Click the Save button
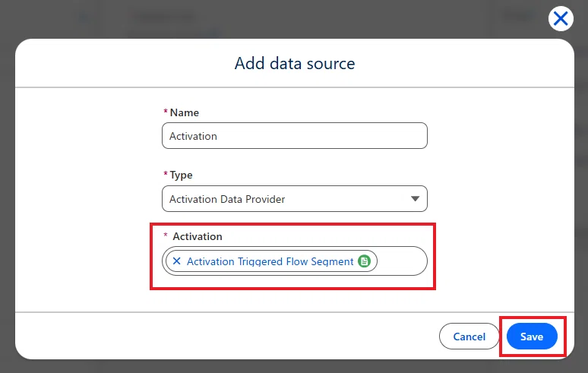The height and width of the screenshot is (373, 588). pos(532,337)
